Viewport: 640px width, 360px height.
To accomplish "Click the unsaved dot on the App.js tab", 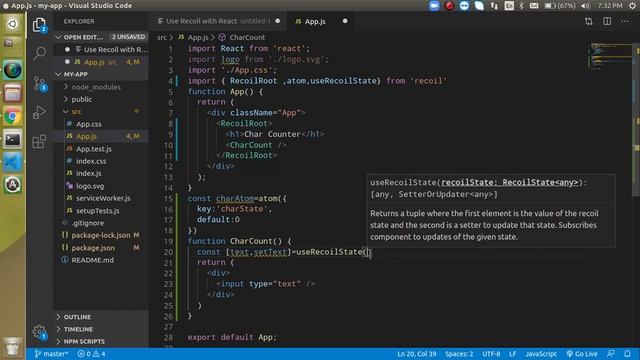I will tap(345, 21).
